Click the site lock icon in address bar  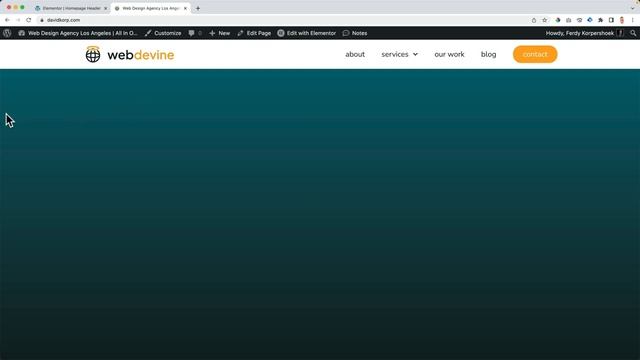click(42, 20)
